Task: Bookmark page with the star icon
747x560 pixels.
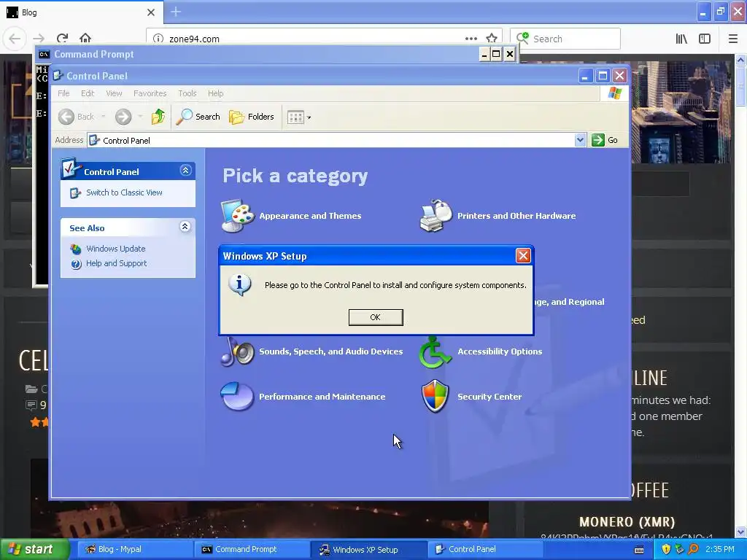Action: pos(492,39)
